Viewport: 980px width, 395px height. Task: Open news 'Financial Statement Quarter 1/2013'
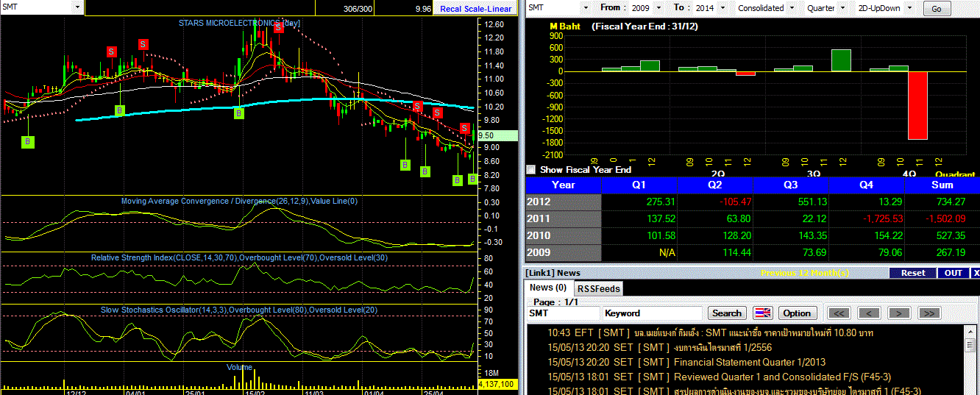[750, 362]
